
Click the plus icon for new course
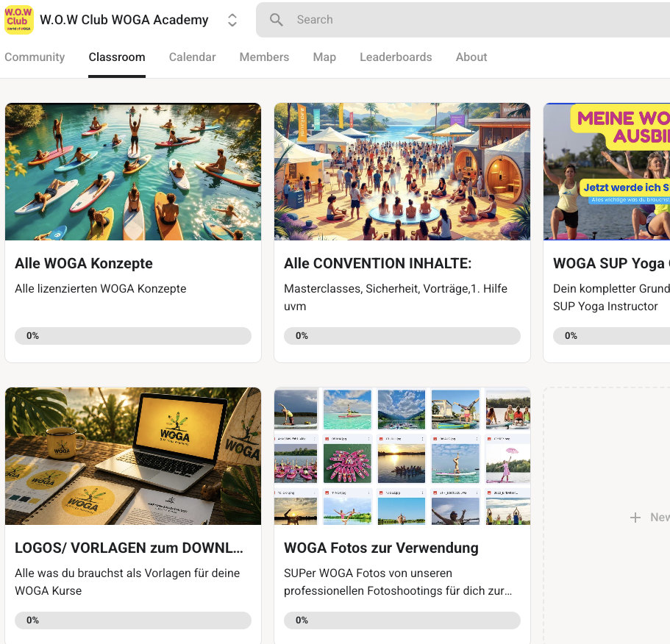(x=635, y=518)
